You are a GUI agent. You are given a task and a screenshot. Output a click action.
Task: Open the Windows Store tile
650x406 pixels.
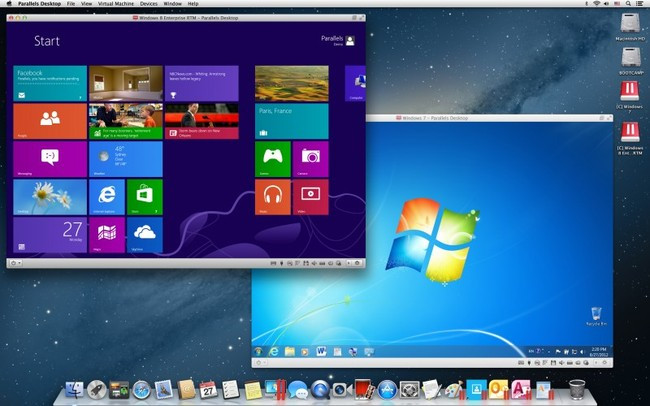click(144, 196)
